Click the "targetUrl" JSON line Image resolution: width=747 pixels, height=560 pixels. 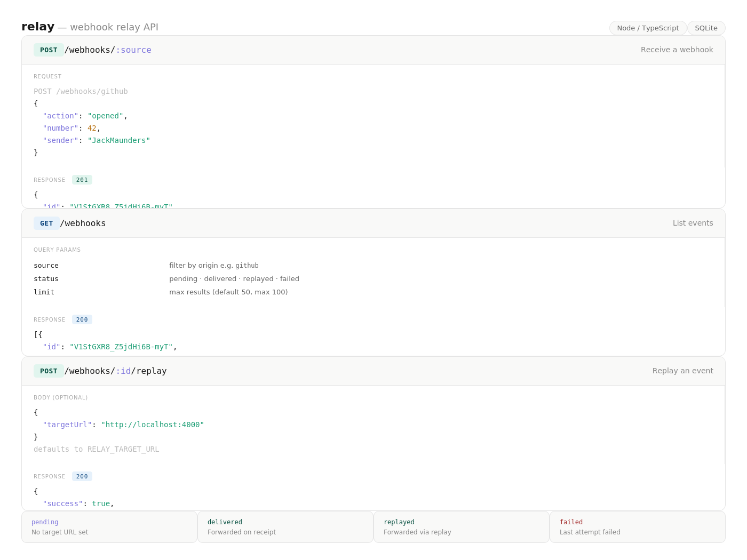[x=123, y=425]
